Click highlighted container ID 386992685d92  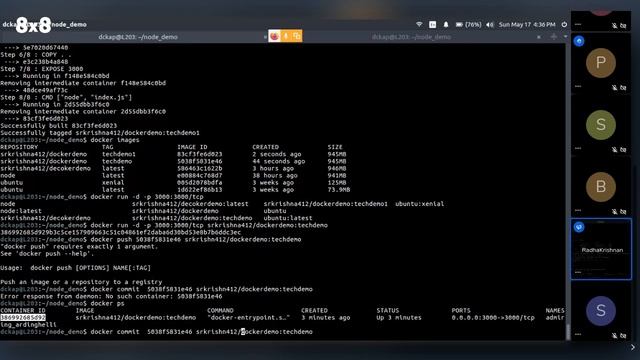click(x=23, y=318)
